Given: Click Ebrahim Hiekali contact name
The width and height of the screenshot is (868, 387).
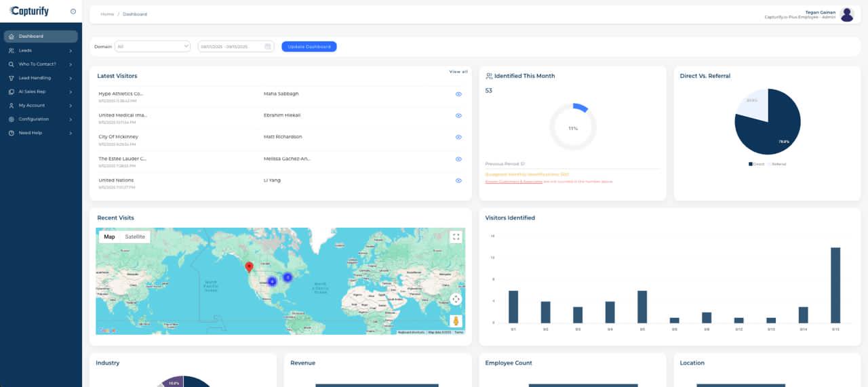Looking at the screenshot, I should pos(282,115).
